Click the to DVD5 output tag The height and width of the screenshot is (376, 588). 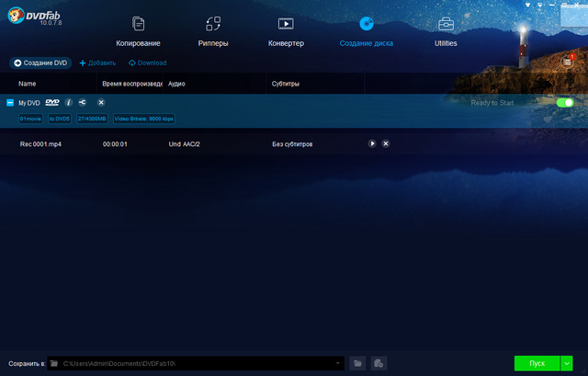(x=60, y=119)
